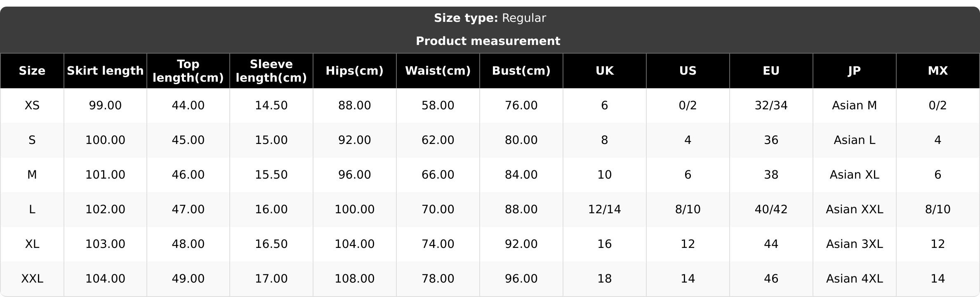
Task: Select the Size type: Regular label
Action: (490, 18)
